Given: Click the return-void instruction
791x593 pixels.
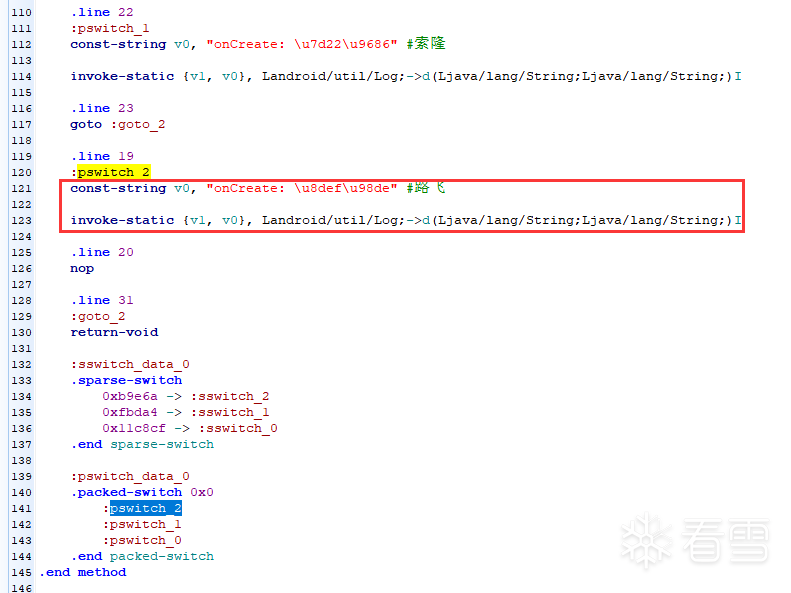Looking at the screenshot, I should (114, 332).
